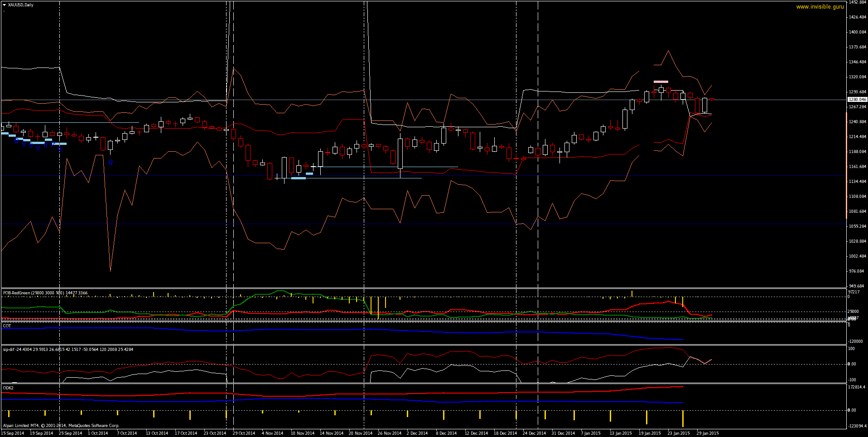Click the 4 Nov 2014 date label

pyautogui.click(x=272, y=433)
